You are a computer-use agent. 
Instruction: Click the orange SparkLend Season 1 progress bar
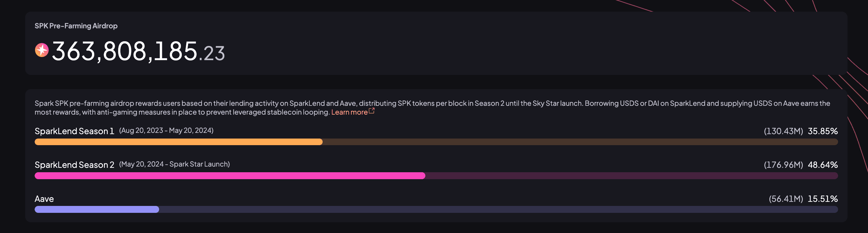tap(436, 142)
